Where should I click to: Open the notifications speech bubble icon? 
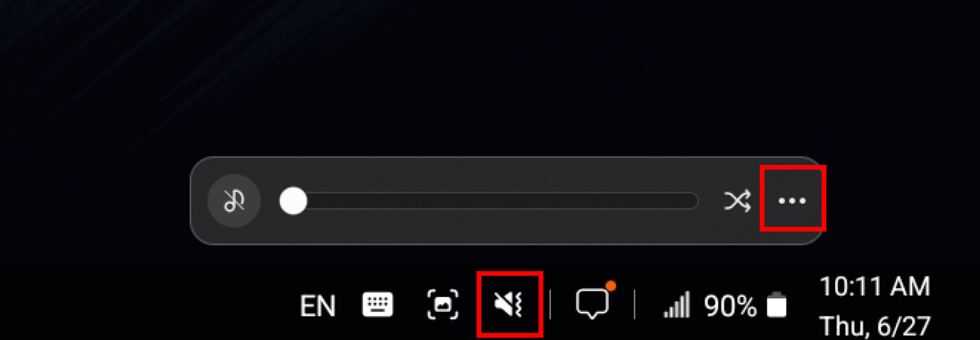coord(592,304)
